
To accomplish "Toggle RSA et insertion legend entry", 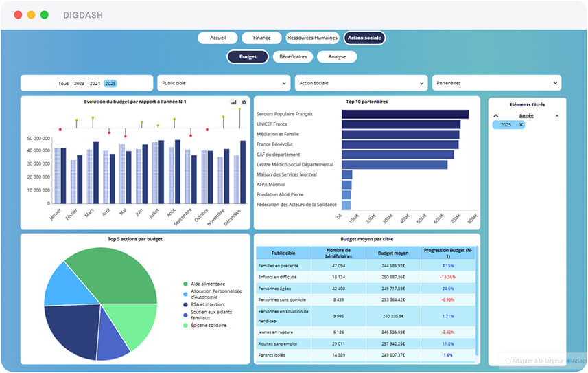I will click(x=204, y=304).
